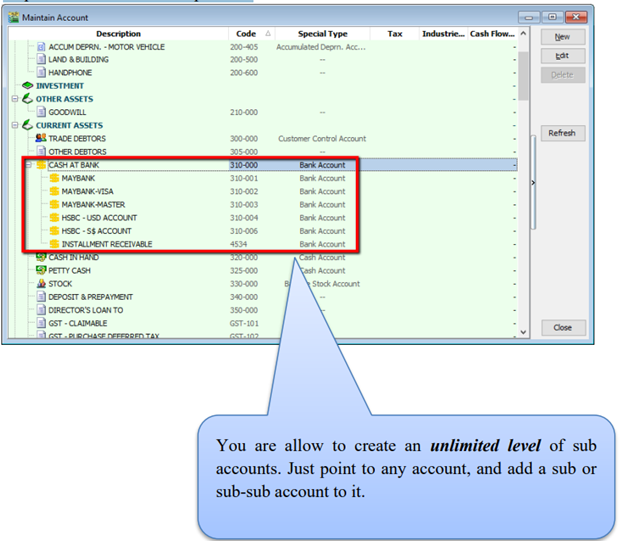Click the Maybank-Visa coin icon

pyautogui.click(x=54, y=191)
